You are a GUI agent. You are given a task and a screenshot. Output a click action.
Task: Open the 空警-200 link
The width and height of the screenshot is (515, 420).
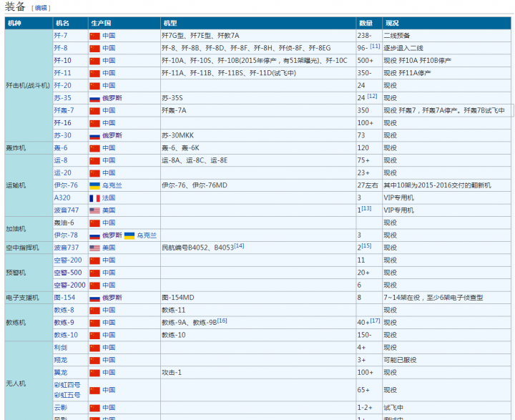[x=68, y=260]
